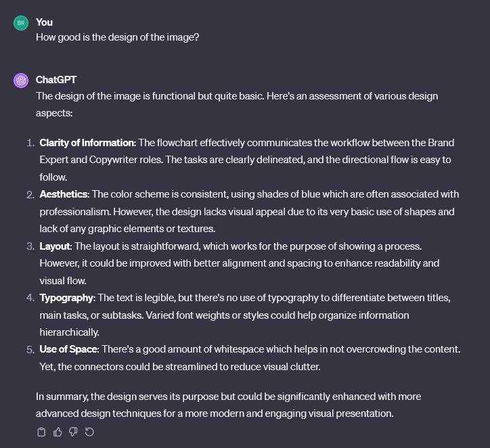This screenshot has width=490, height=448.
Task: Click the bold 'Clarity of Information' heading
Action: coord(87,143)
